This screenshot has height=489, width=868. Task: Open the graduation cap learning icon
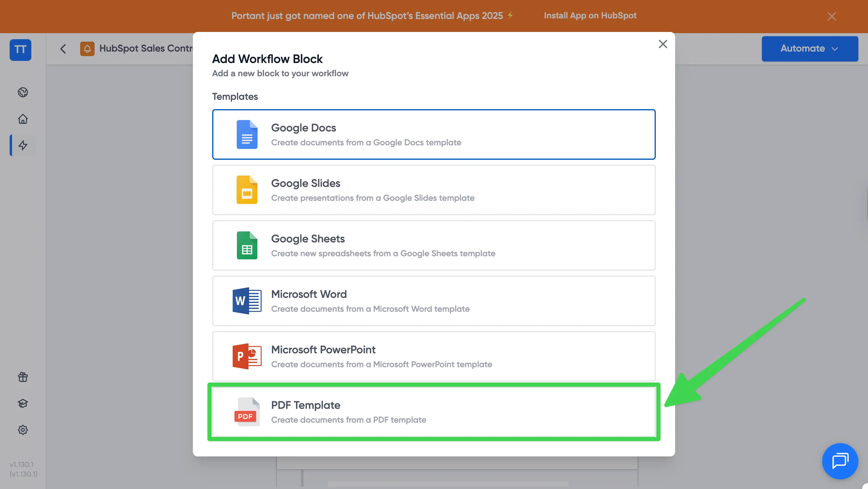(23, 403)
